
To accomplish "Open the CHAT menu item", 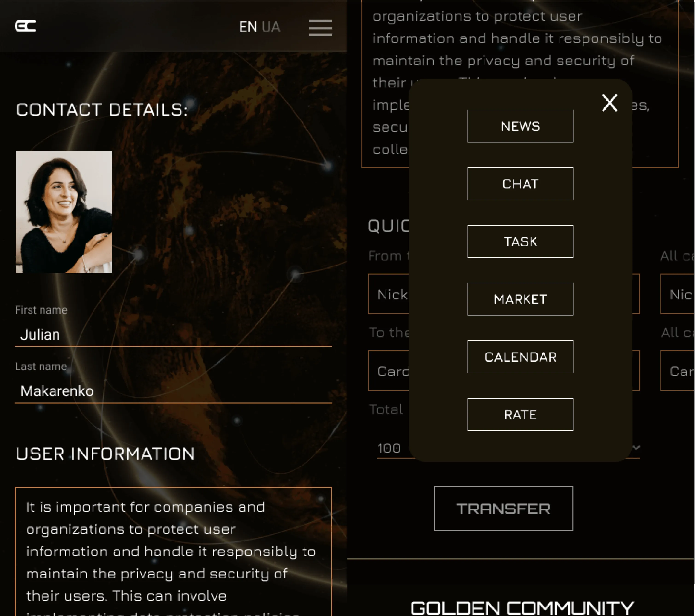I will (520, 184).
